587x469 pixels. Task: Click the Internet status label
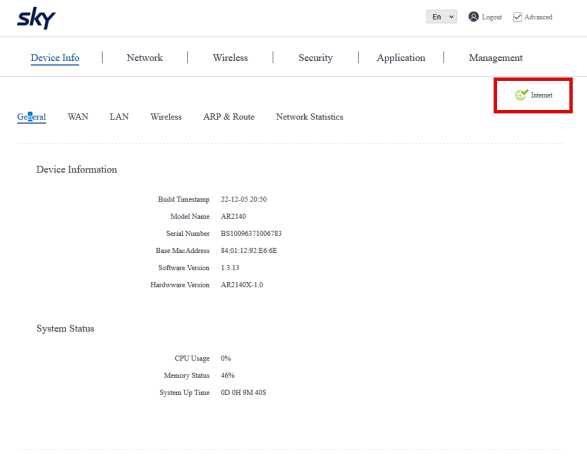[x=541, y=95]
